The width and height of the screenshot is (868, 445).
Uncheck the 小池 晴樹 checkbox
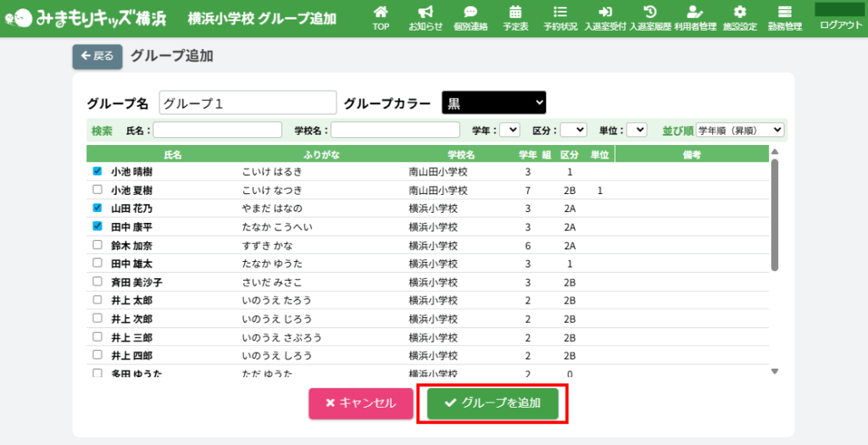pyautogui.click(x=97, y=171)
